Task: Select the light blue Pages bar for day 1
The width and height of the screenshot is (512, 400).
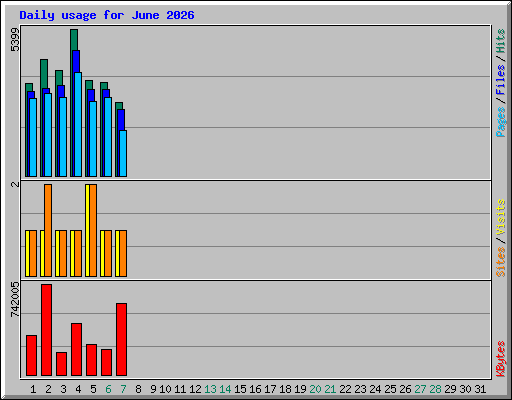Action: click(x=33, y=137)
